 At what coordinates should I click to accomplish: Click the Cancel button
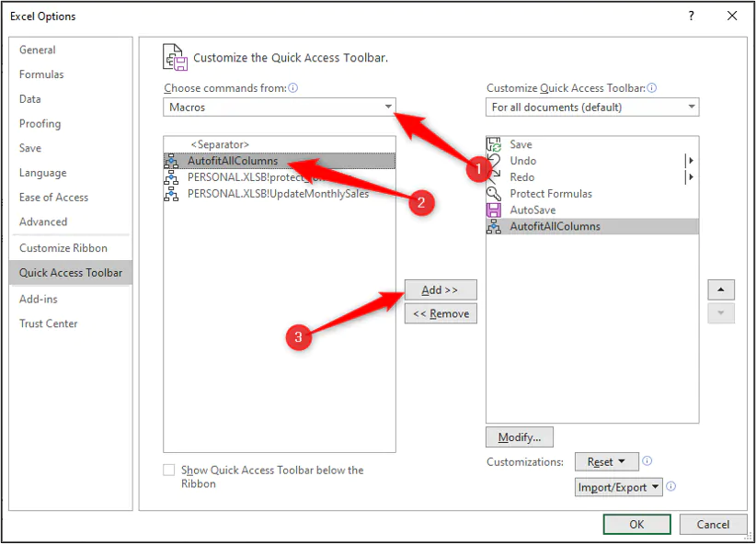click(x=713, y=525)
